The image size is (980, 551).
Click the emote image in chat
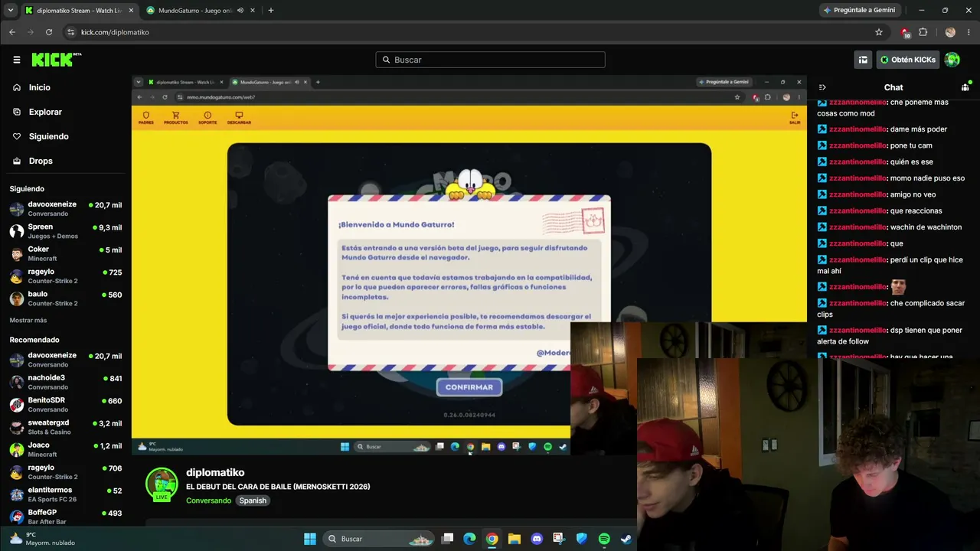(x=898, y=287)
